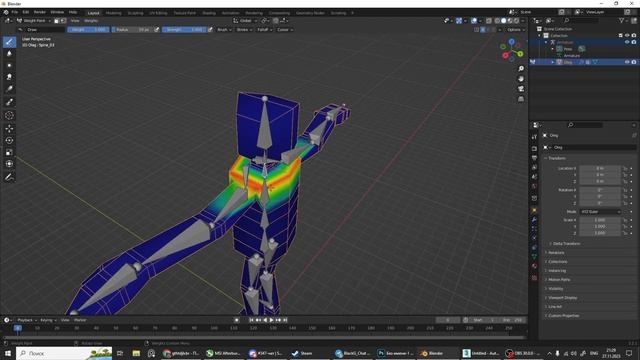Expand the Delta Transform panel
The height and width of the screenshot is (360, 640).
(x=566, y=244)
